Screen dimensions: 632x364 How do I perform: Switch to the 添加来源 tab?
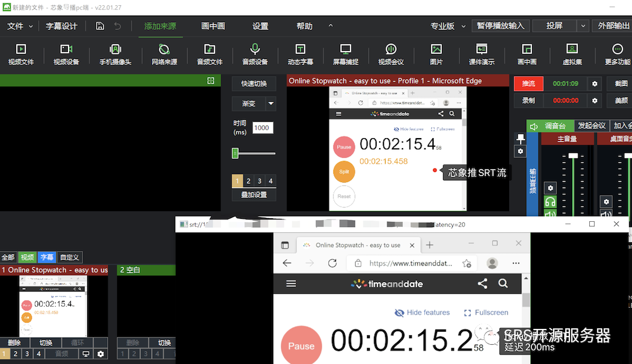(x=160, y=26)
